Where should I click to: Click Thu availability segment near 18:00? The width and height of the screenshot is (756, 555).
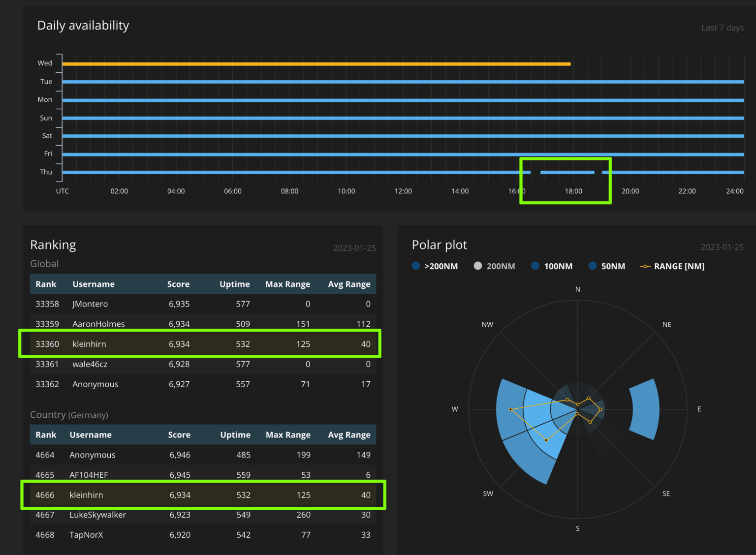tap(567, 172)
